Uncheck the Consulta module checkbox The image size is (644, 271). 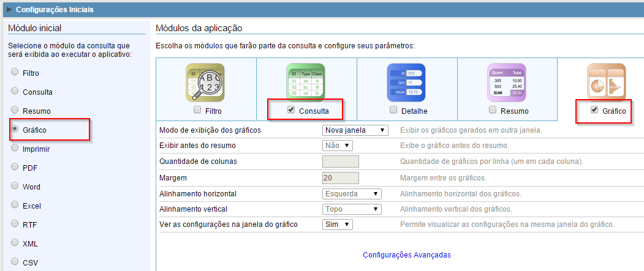click(290, 111)
